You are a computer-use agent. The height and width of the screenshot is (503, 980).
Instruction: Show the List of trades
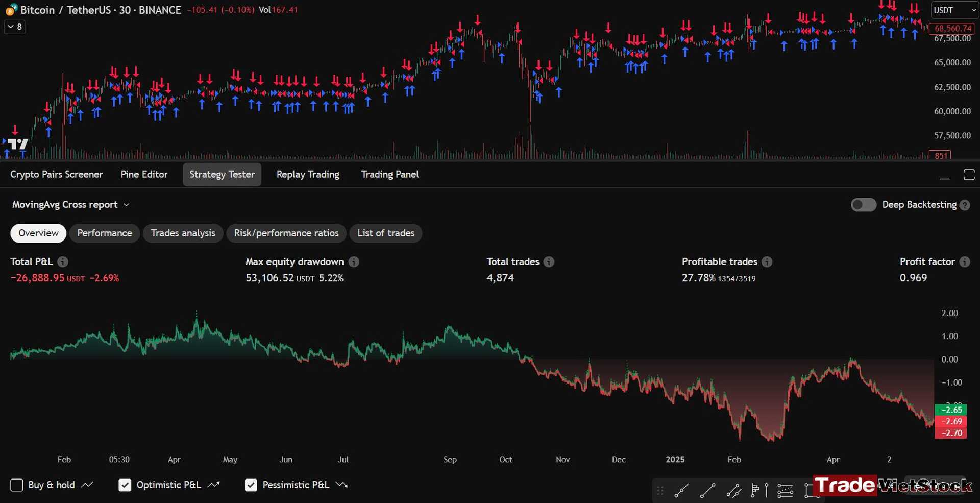click(x=386, y=233)
